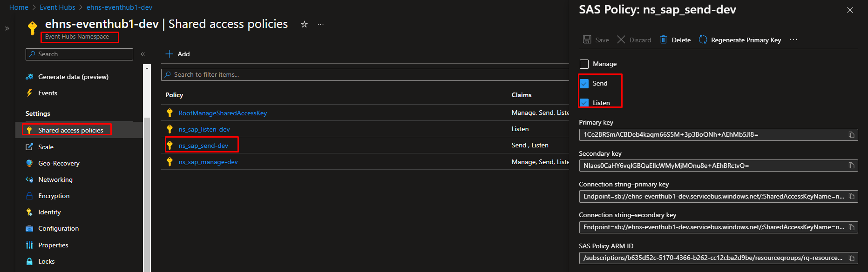The image size is (868, 272).
Task: Click the Delete policy button label
Action: click(681, 40)
